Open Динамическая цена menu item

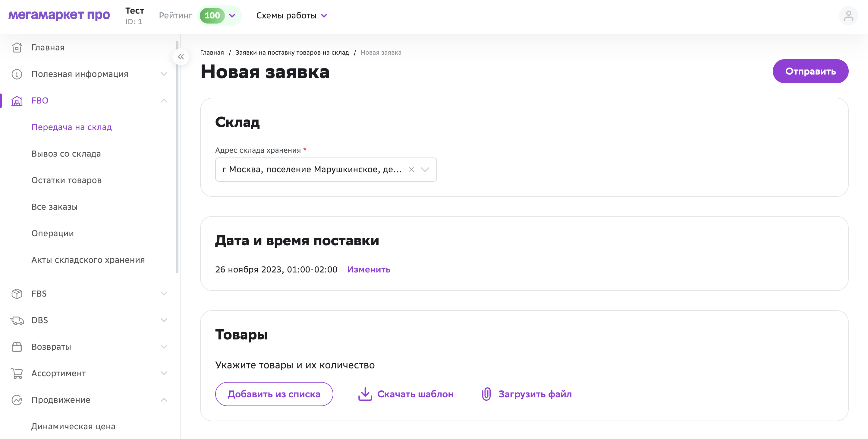click(73, 427)
